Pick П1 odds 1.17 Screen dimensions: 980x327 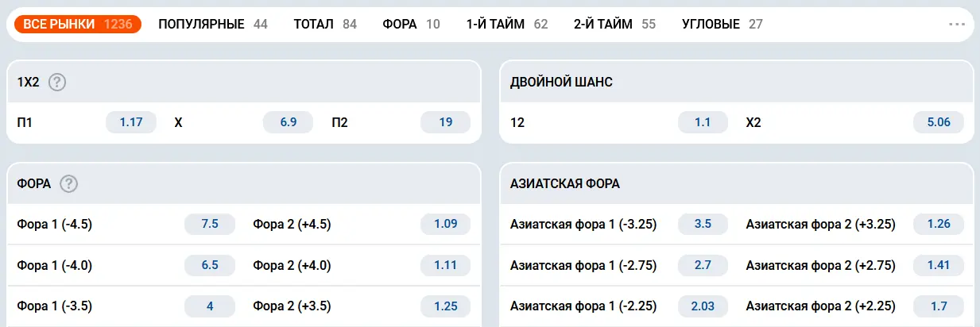[x=131, y=122]
